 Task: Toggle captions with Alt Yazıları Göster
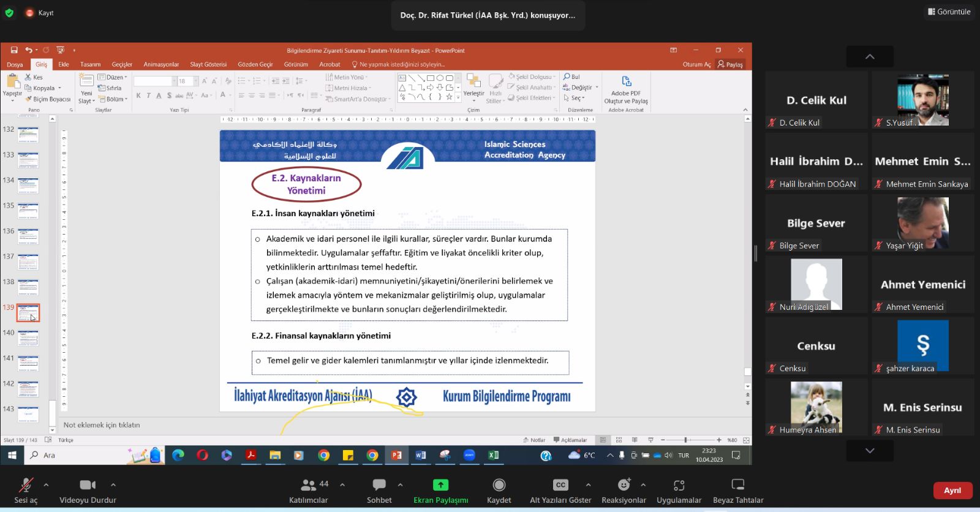pos(560,489)
